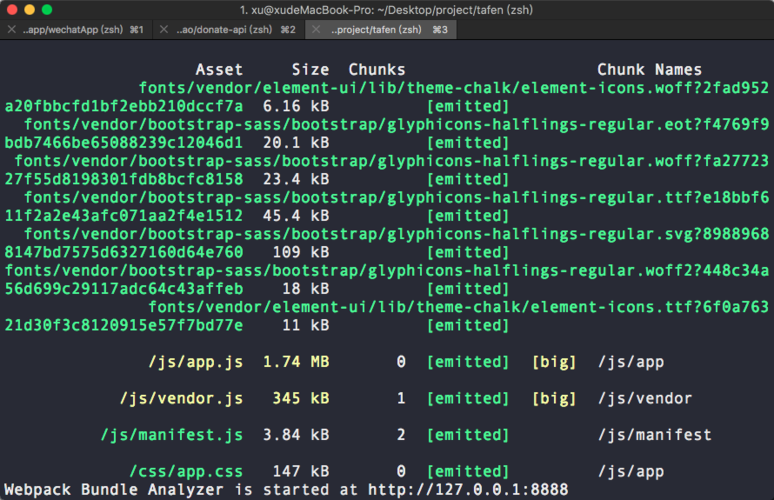Close the donate-api tab with its X
Viewport: 774px width, 500px height.
coord(164,30)
